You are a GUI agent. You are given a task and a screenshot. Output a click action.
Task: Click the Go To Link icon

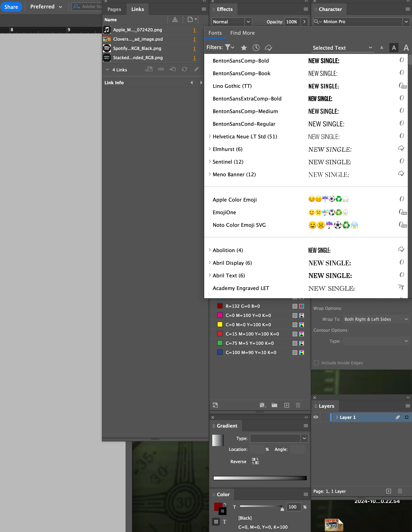pos(173,70)
